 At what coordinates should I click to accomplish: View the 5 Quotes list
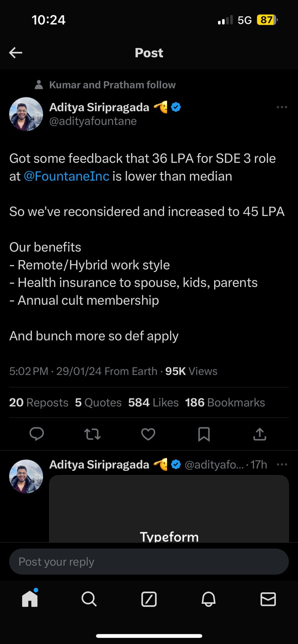point(98,402)
